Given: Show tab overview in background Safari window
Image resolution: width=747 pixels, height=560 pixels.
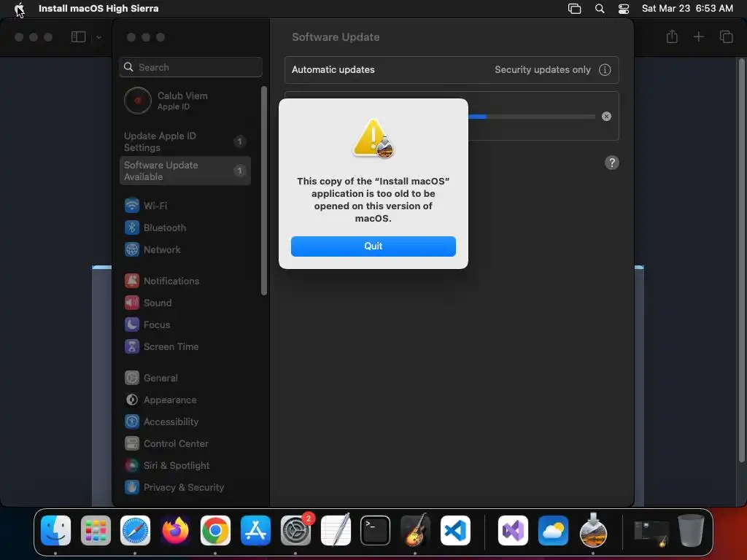Looking at the screenshot, I should point(726,36).
